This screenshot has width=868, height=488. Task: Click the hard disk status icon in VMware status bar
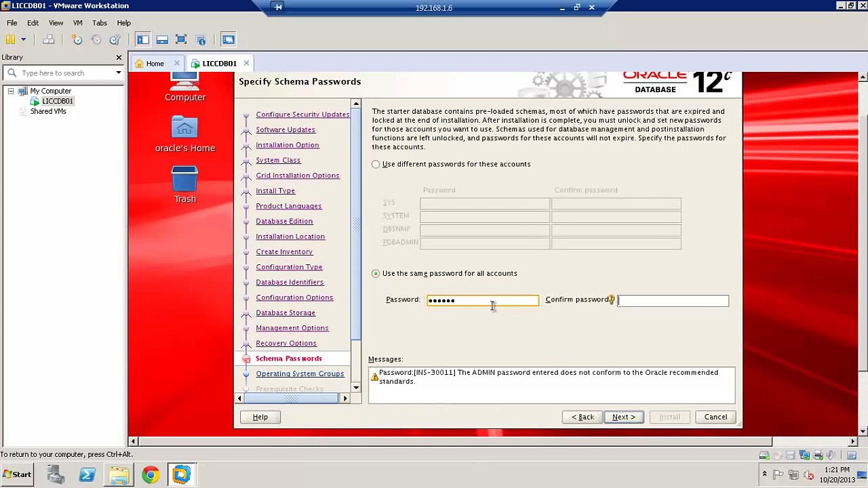click(x=764, y=455)
